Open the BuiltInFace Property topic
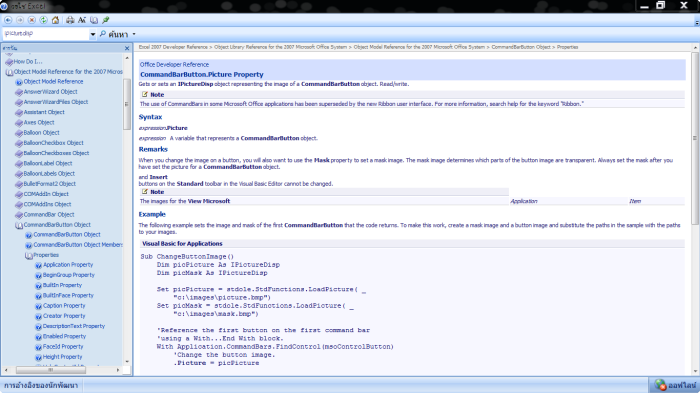 pos(68,296)
